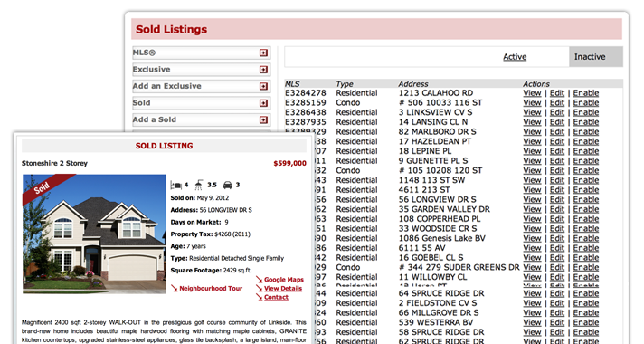Expand the MLS® sidebar section
This screenshot has height=344, width=644.
pos(263,53)
